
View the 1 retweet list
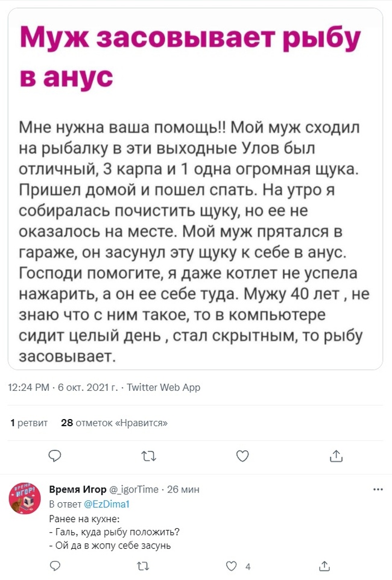pyautogui.click(x=29, y=423)
